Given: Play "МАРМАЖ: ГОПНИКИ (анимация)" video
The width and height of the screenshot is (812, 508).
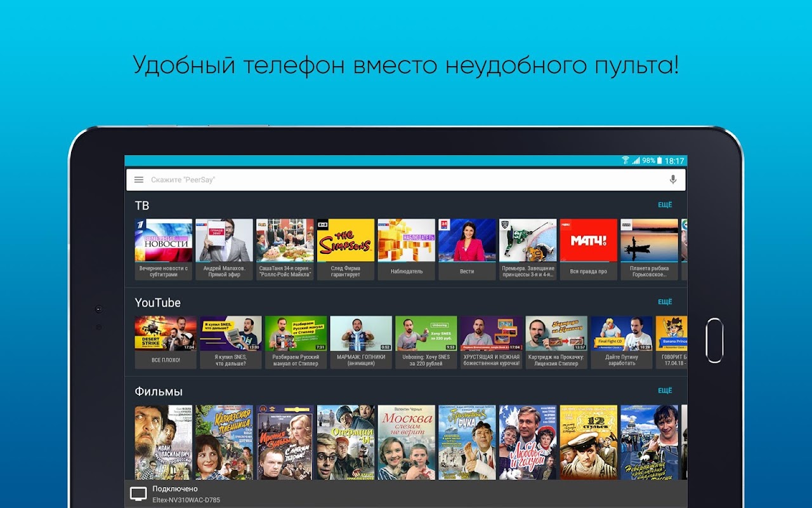Looking at the screenshot, I should 361,343.
